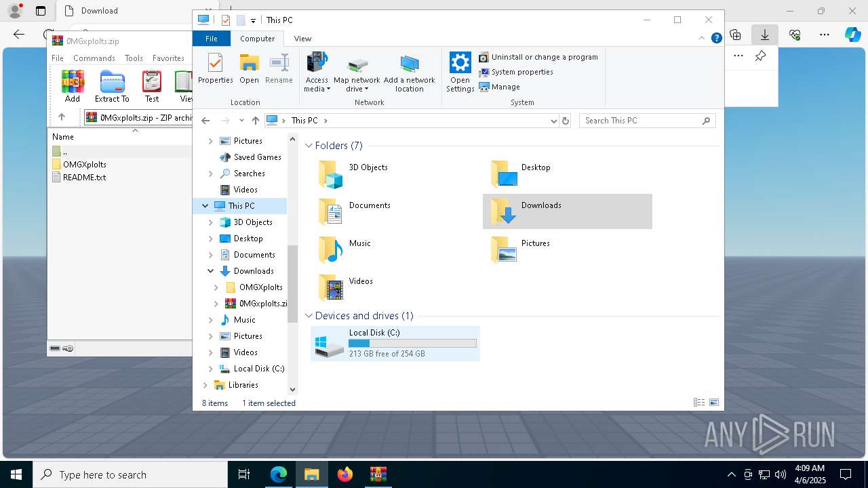
Task: Select the Music folder icon
Action: pyautogui.click(x=331, y=250)
